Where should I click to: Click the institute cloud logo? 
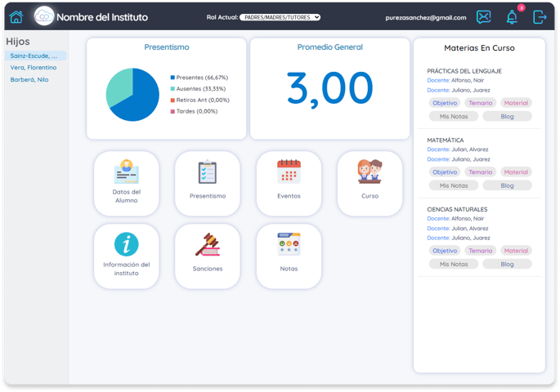point(44,16)
